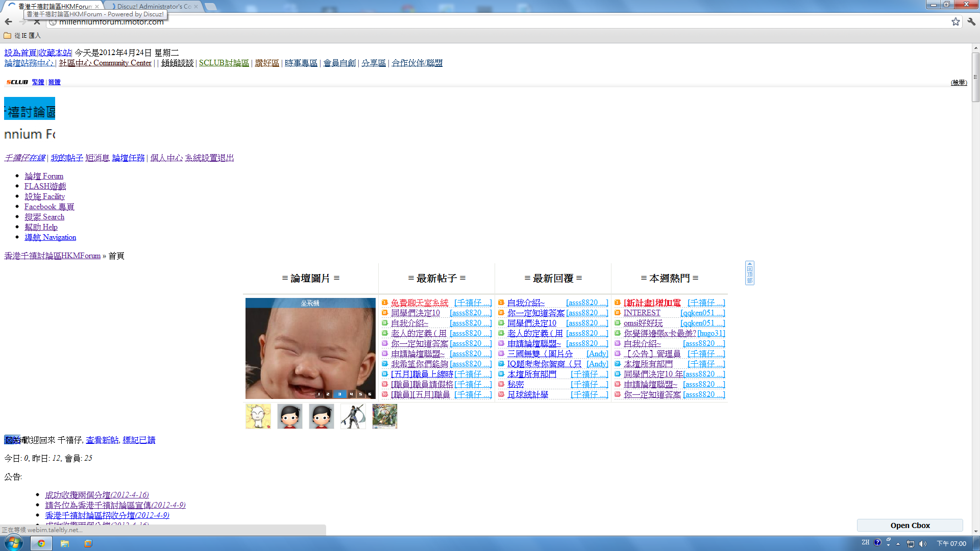Image resolution: width=980 pixels, height=551 pixels.
Task: Close the 香港千禧討論區HKMForum tab
Action: tap(97, 7)
